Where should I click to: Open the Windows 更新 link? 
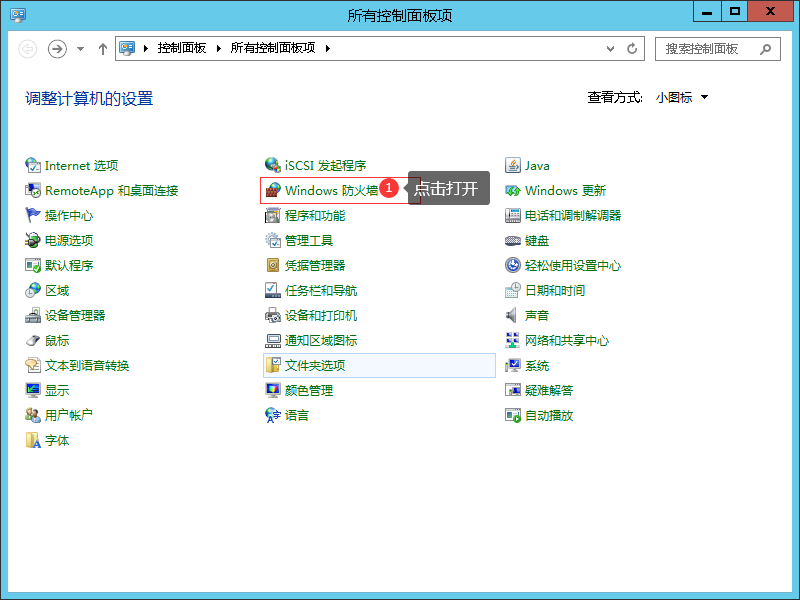[x=565, y=191]
